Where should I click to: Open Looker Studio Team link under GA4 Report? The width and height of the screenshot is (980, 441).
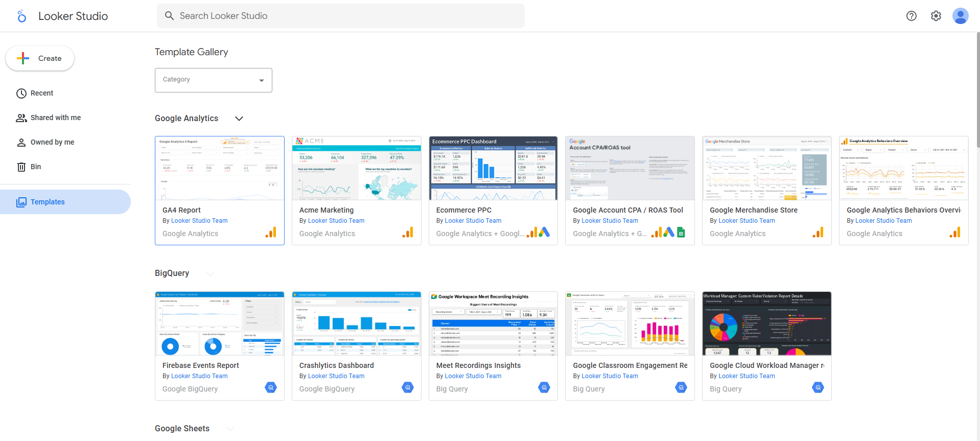[199, 221]
